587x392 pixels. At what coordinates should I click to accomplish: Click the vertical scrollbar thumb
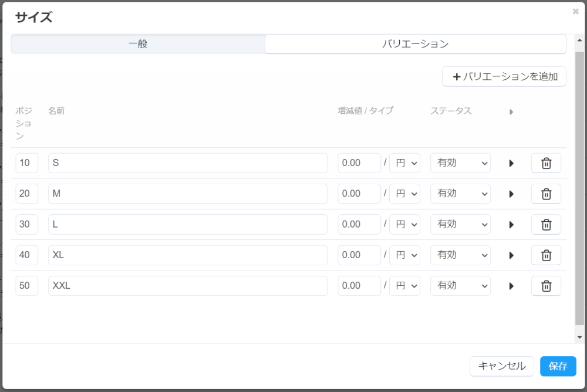(x=579, y=188)
